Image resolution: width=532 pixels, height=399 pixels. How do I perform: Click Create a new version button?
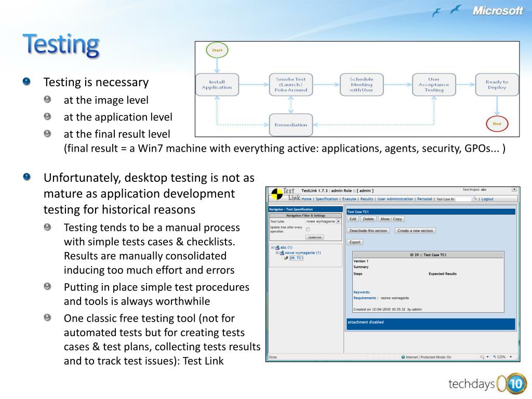pyautogui.click(x=415, y=231)
